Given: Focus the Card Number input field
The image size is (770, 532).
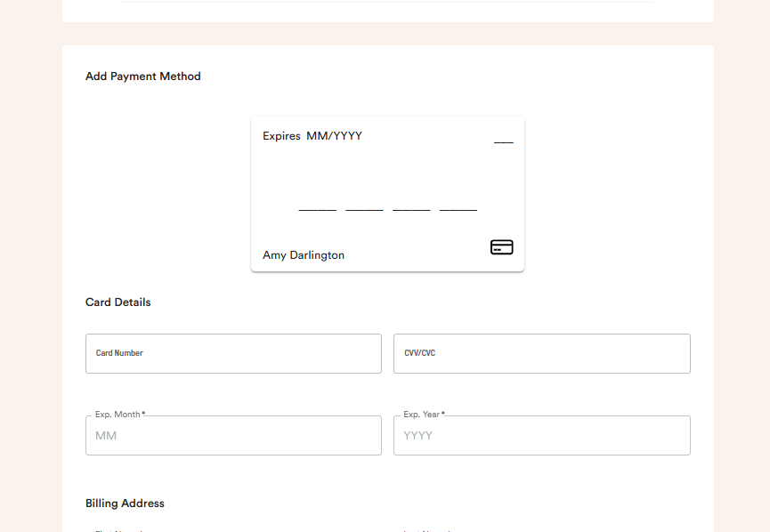Looking at the screenshot, I should point(233,353).
